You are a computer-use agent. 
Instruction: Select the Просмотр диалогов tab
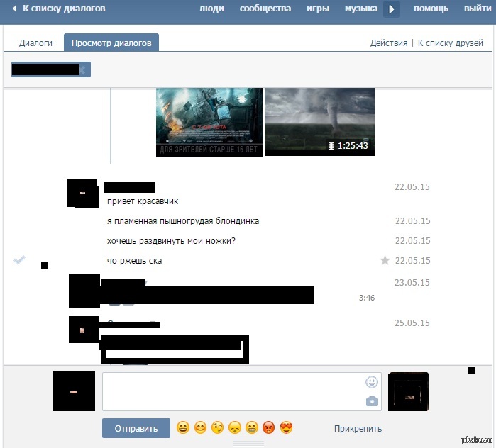coord(111,43)
